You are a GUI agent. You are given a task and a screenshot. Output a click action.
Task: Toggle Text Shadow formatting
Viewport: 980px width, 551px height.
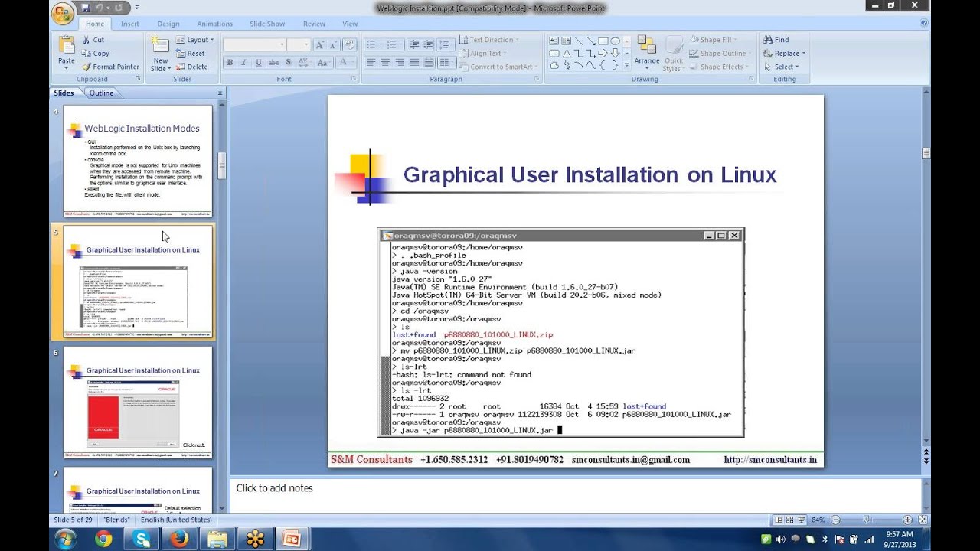[x=289, y=63]
